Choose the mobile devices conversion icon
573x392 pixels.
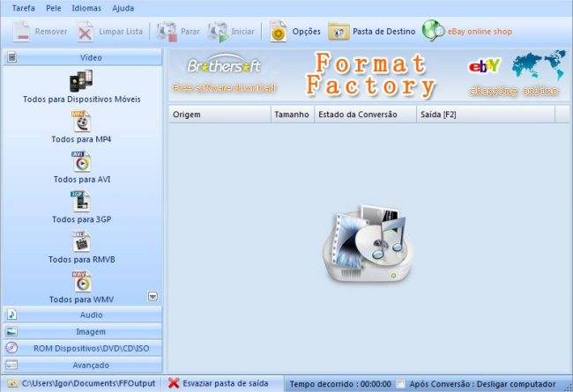tap(81, 81)
